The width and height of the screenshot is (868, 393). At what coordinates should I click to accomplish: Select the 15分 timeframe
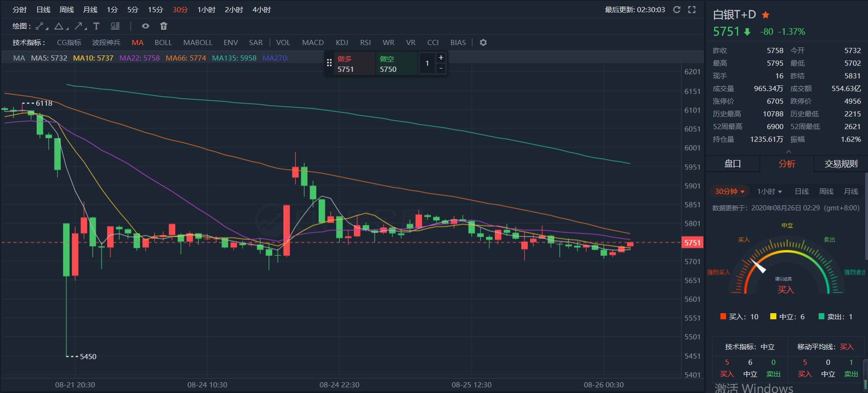(x=156, y=9)
